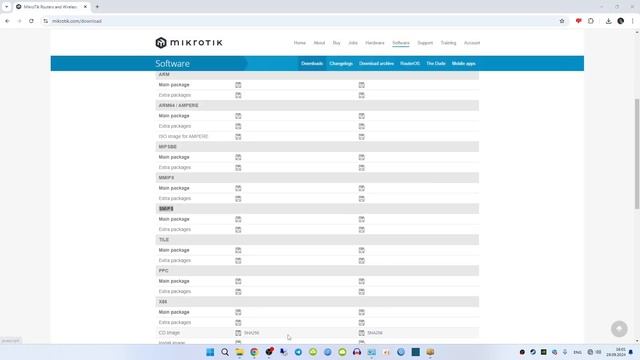This screenshot has height=360, width=640.
Task: Reload the page with the refresh icon
Action: click(31, 21)
